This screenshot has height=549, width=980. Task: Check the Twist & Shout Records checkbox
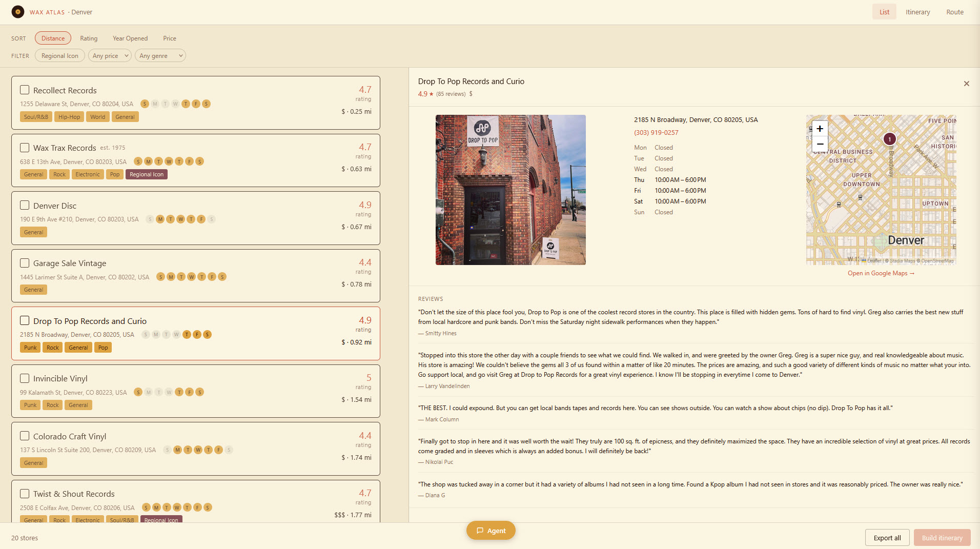coord(25,494)
